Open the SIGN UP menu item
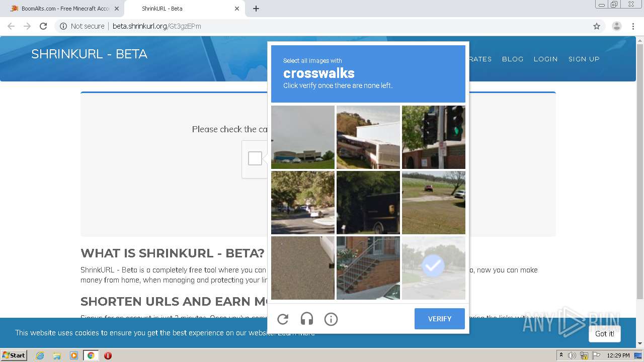Image resolution: width=644 pixels, height=362 pixels. click(x=584, y=59)
